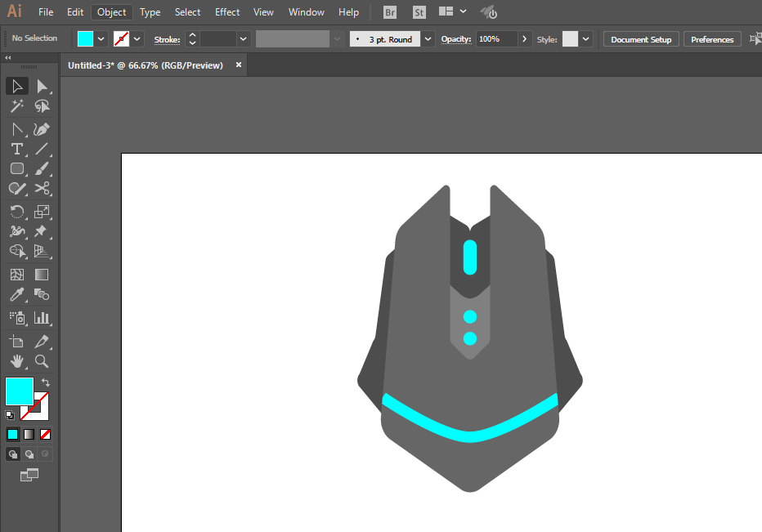Switch paint mode to Gradient
Image resolution: width=762 pixels, height=532 pixels.
(29, 435)
